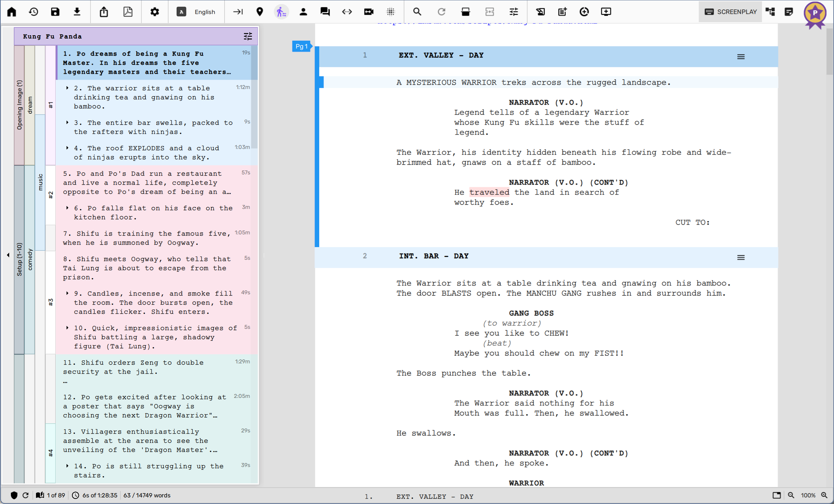
Task: Expand outline item 2 warrior sits at table
Action: click(x=67, y=88)
